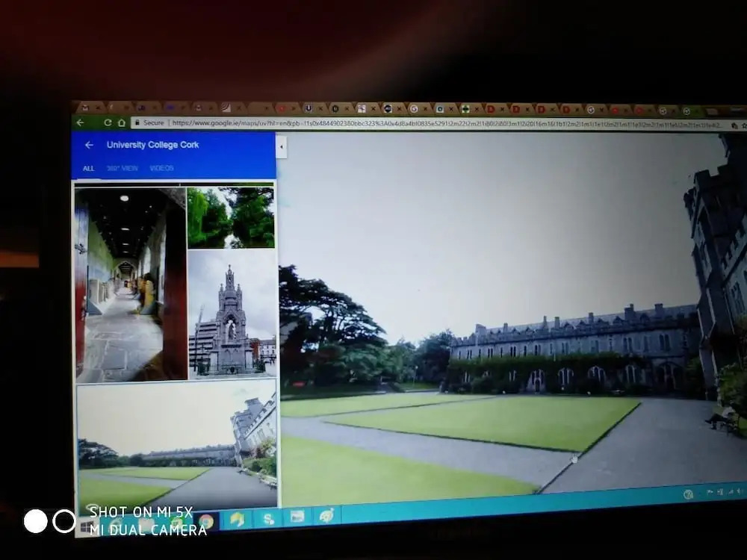The width and height of the screenshot is (747, 560).
Task: Collapse the side panel with the arrow handle
Action: pos(282,147)
